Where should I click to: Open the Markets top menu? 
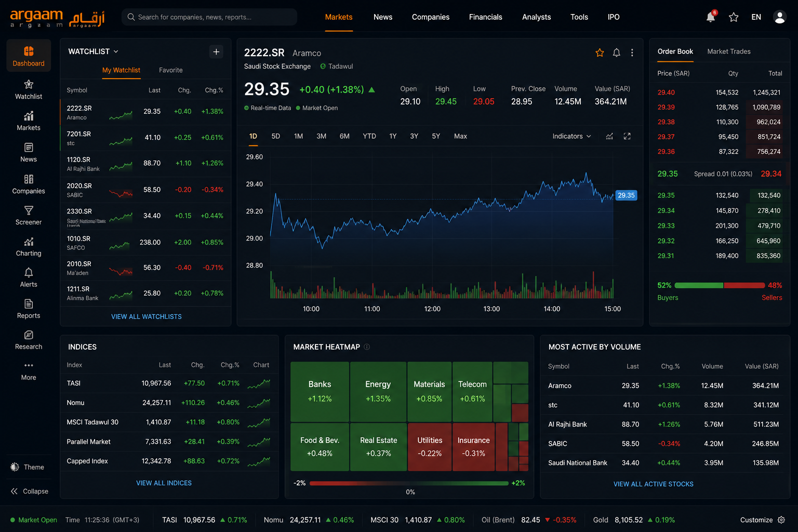339,17
